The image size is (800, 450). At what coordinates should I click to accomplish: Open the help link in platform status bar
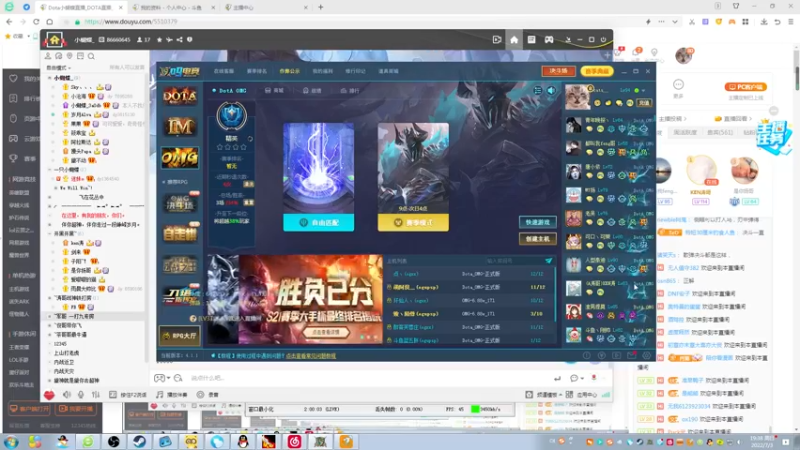[311, 356]
